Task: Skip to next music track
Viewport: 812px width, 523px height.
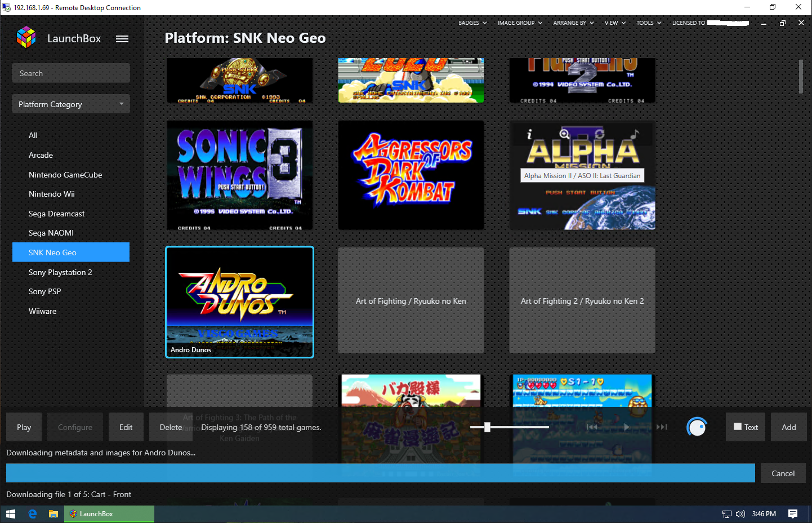Action: [x=662, y=427]
